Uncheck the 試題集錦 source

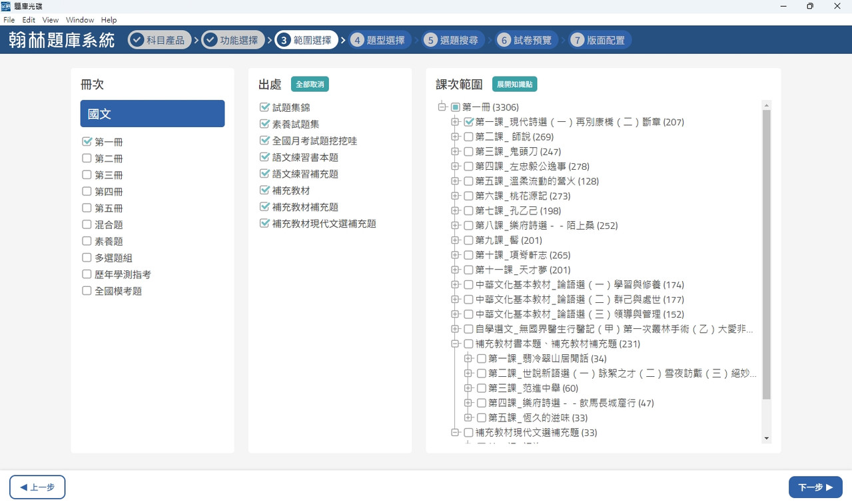[x=264, y=107]
